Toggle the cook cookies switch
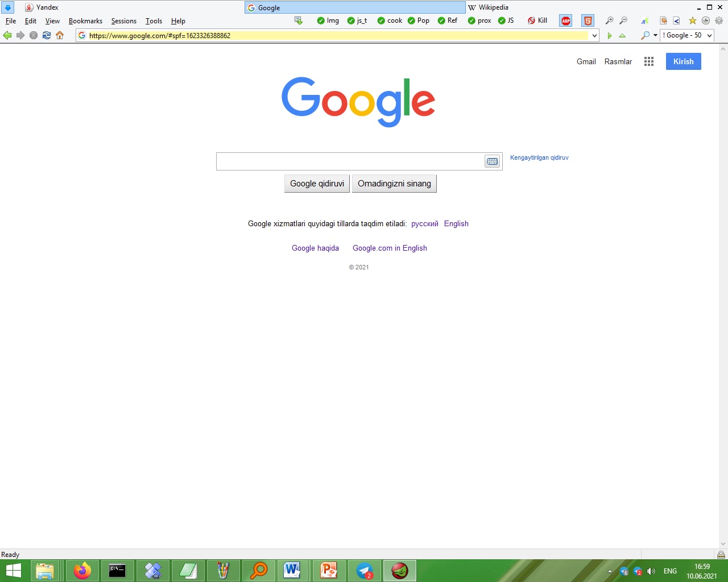 pos(390,20)
